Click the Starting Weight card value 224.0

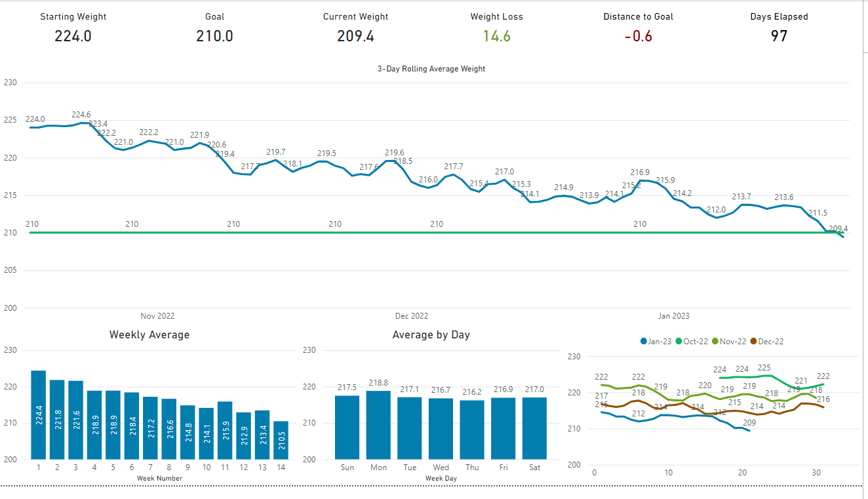click(x=73, y=36)
